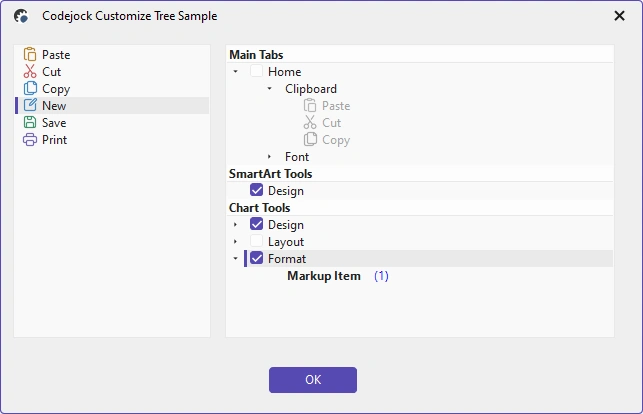Image resolution: width=643 pixels, height=414 pixels.
Task: Expand the Font group node
Action: pyautogui.click(x=269, y=157)
